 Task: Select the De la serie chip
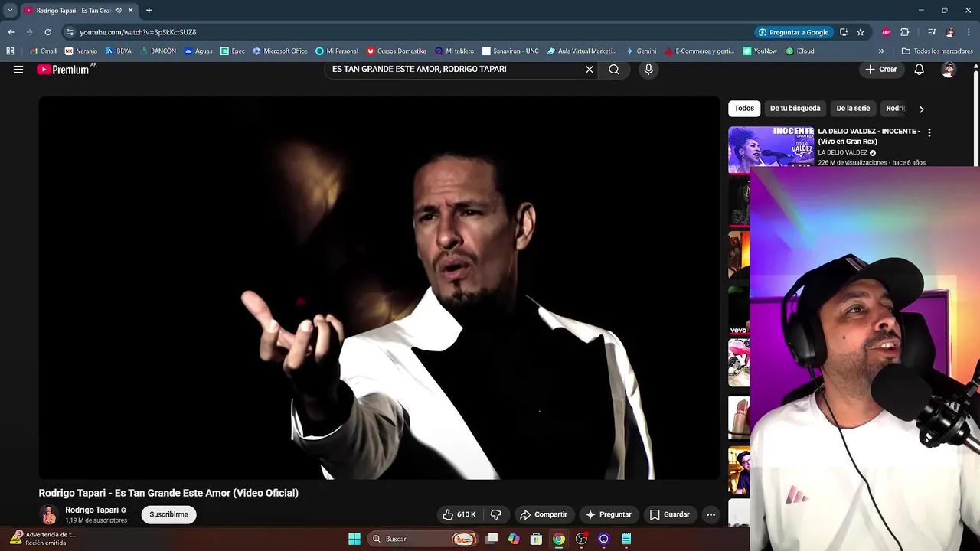tap(853, 109)
